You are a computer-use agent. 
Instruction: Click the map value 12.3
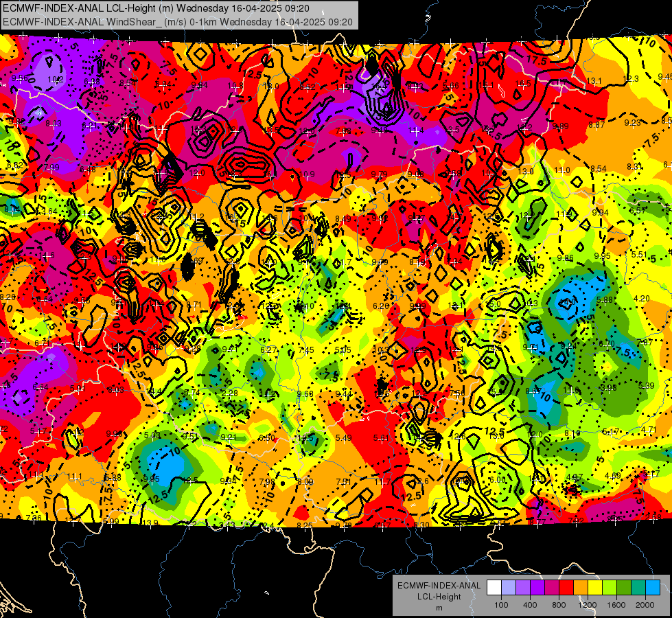(x=630, y=78)
